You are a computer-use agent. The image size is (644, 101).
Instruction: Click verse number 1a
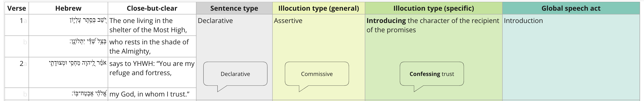pos(23,21)
